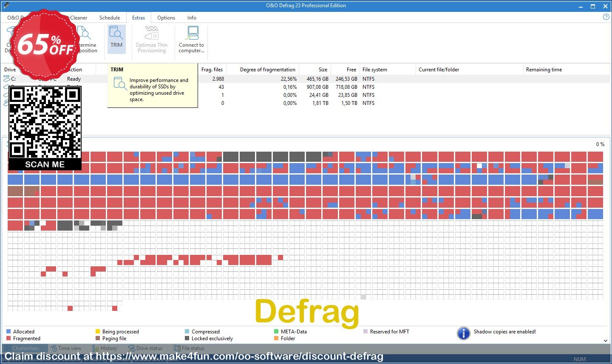Click the 22,56% fragmentation value
This screenshot has height=364, width=612.
point(289,79)
